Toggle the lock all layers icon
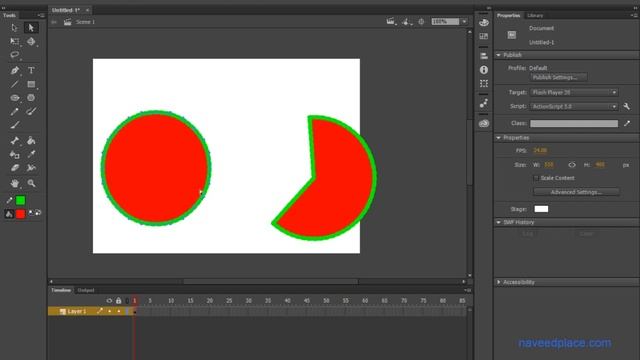Screen dimensions: 640x360 (x=118, y=301)
